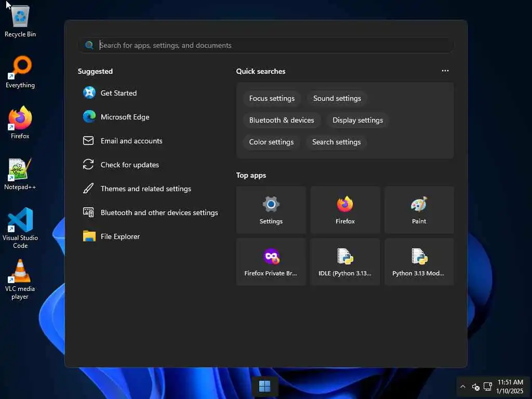The height and width of the screenshot is (399, 532).
Task: Click the Windows Start button on the taskbar
Action: [264, 386]
